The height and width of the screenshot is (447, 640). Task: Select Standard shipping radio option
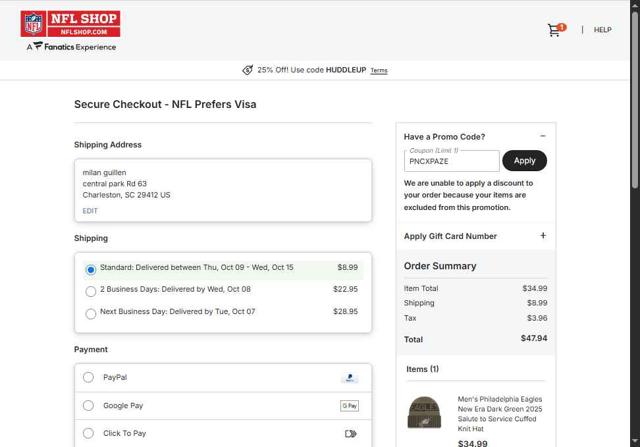(91, 269)
